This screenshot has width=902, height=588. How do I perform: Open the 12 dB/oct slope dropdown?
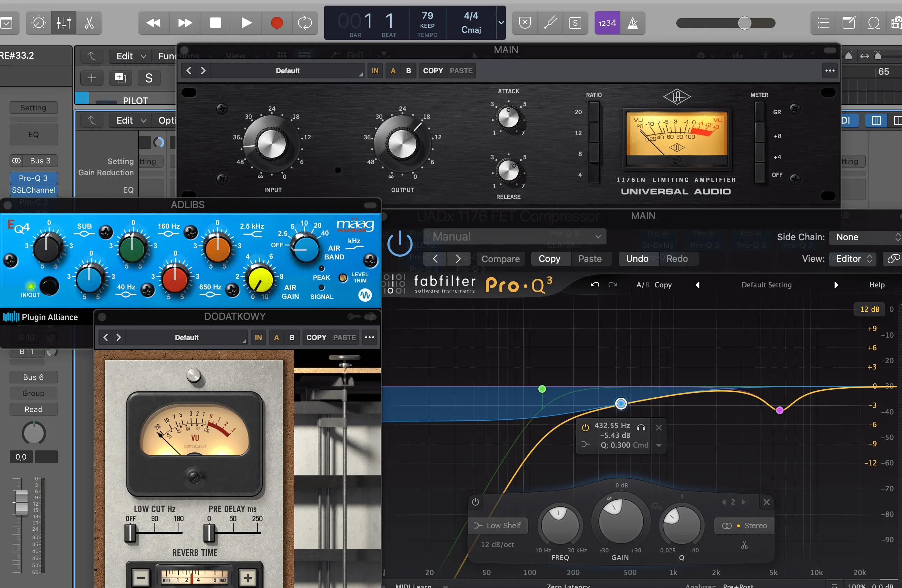pos(497,544)
